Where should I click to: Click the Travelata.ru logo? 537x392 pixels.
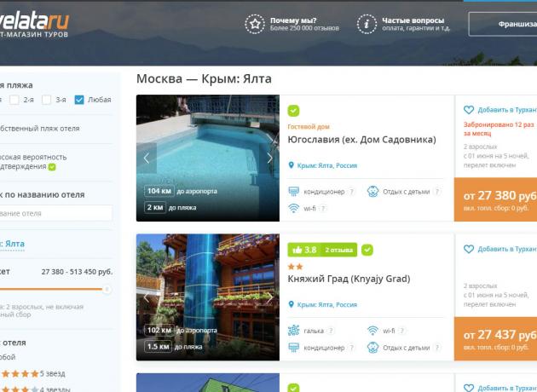click(x=34, y=25)
